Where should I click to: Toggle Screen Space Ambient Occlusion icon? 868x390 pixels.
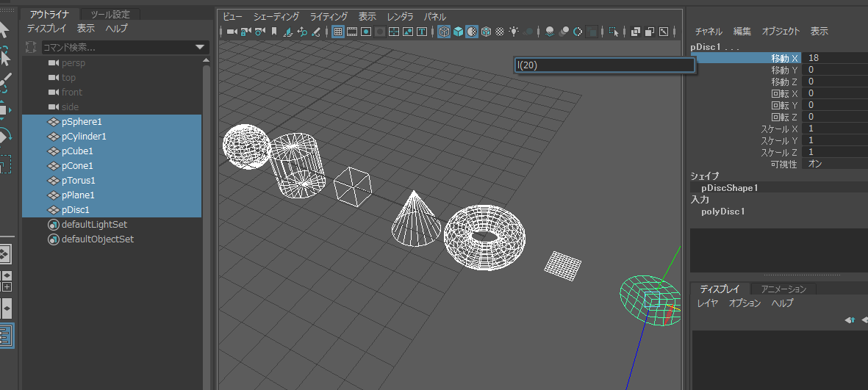[x=550, y=32]
